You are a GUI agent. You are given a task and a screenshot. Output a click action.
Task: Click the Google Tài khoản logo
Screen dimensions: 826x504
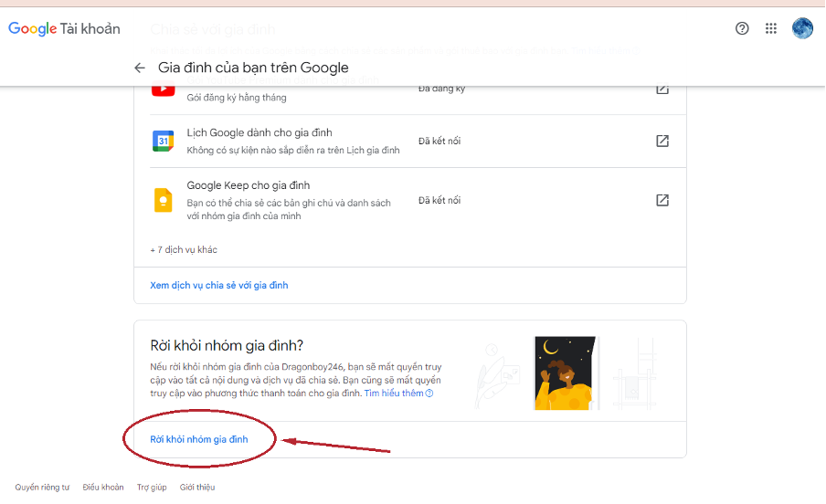coord(64,28)
